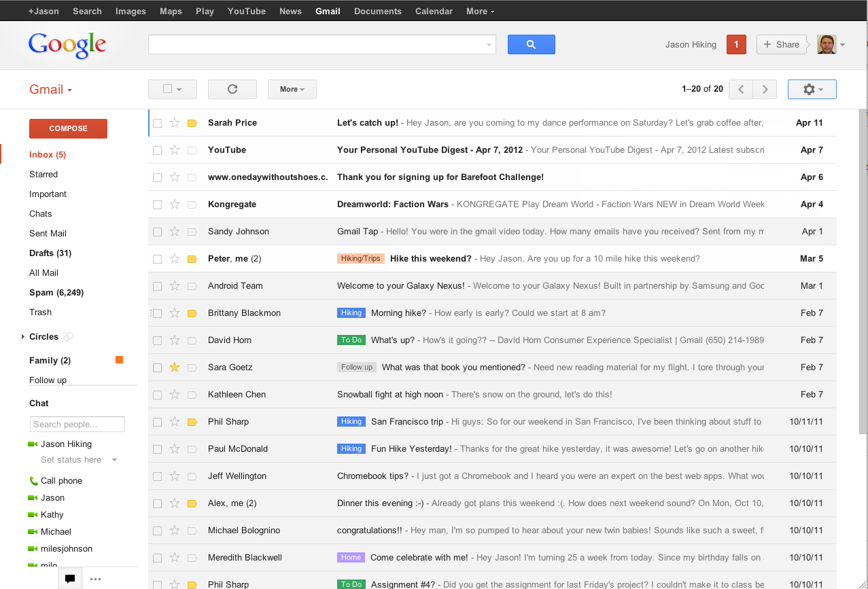The height and width of the screenshot is (589, 868).
Task: Click the vertical scrollbar on right edge
Action: click(863, 272)
